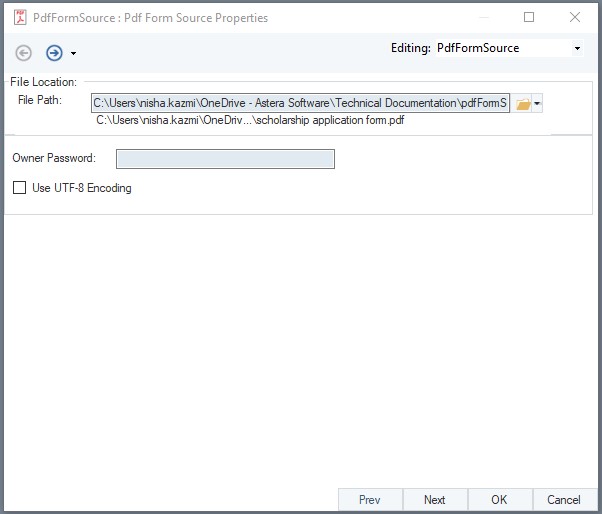Click the PDF icon in the title bar
Viewport: 602px width, 514px height.
coord(16,17)
